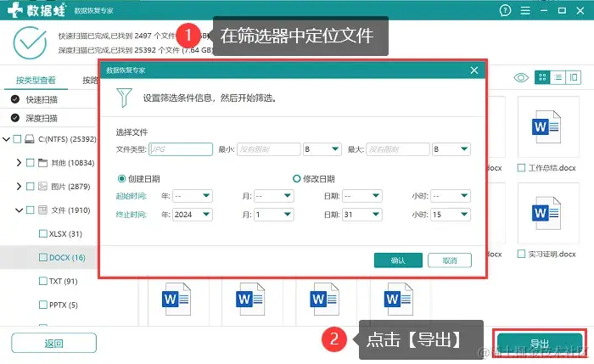Open the hamburger menu in title bar
This screenshot has width=594, height=364.
coord(525,10)
